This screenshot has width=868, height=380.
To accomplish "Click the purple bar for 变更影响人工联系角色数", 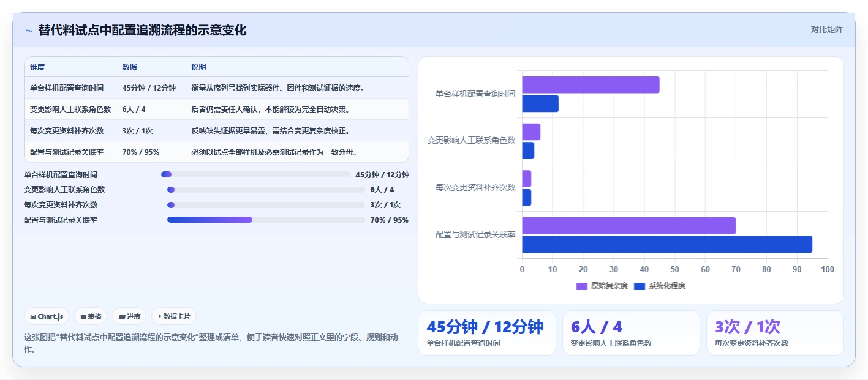I will click(531, 132).
